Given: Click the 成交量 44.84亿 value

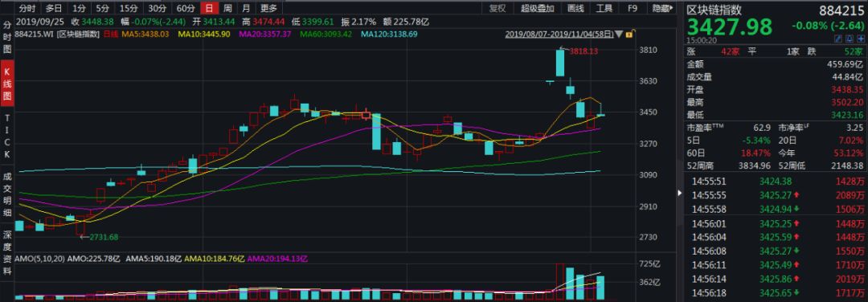Looking at the screenshot, I should click(x=848, y=77).
